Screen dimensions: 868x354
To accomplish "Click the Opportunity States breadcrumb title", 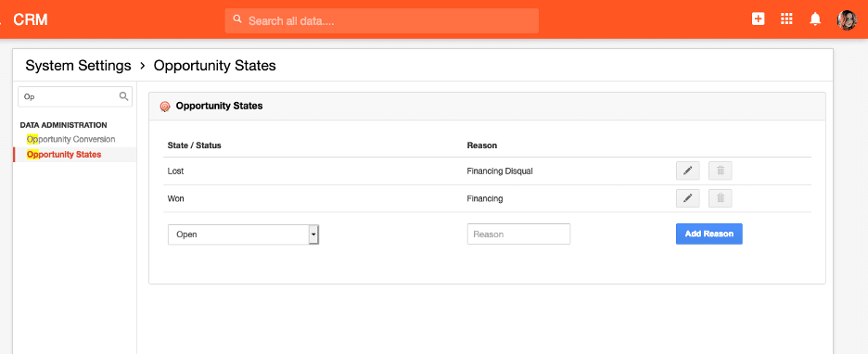I will (x=215, y=66).
